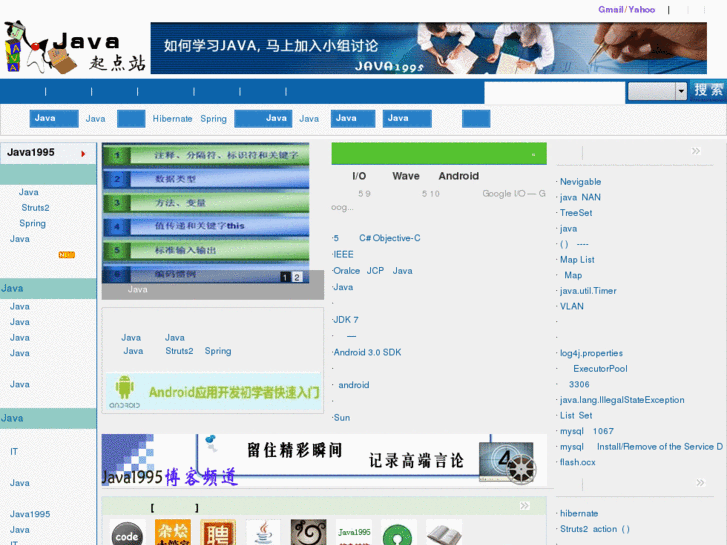727x545 pixels.
Task: Open the java NAN article link
Action: tap(580, 198)
